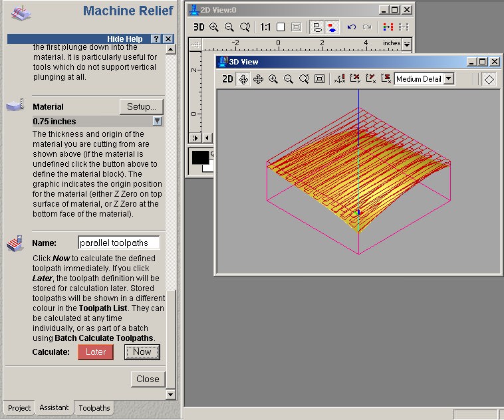504x420 pixels.
Task: Click the toolpath name icon beside Name
Action: pos(15,243)
